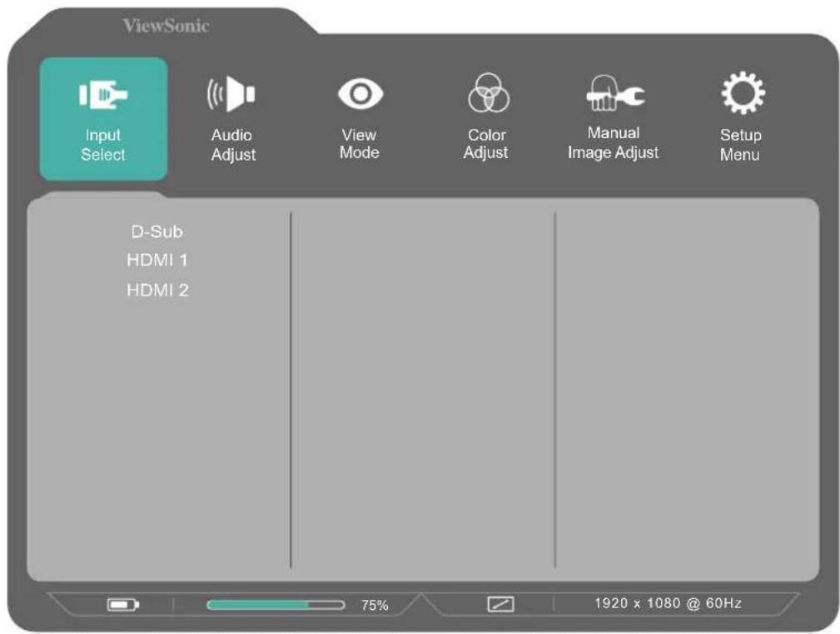Click the battery icon in status bar

[122, 605]
